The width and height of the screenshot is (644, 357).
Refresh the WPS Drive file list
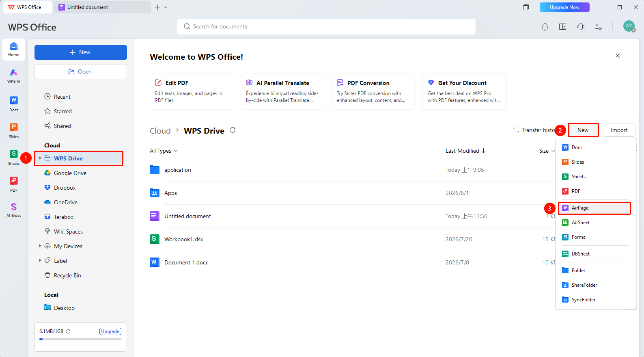tap(233, 130)
